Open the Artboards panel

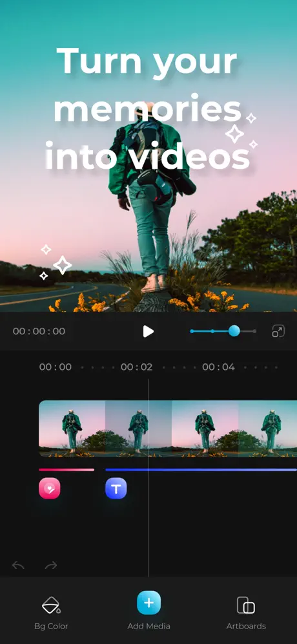click(x=246, y=613)
